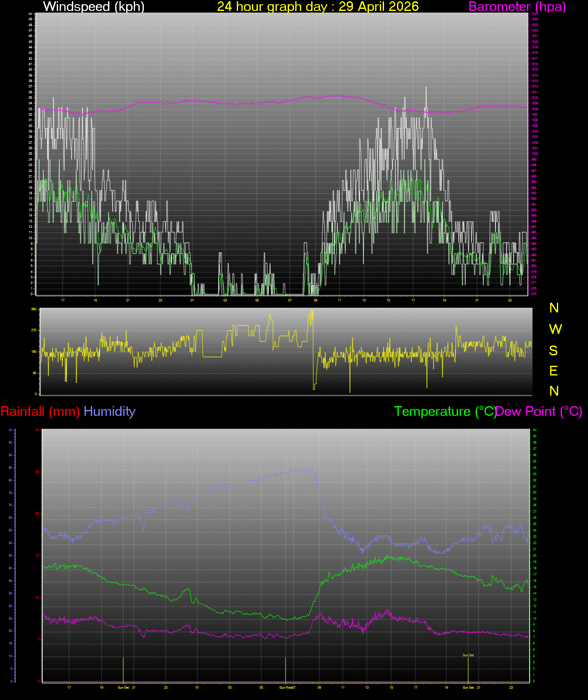
Task: Select red "20" on the rainfall axis
Action: [x=37, y=513]
